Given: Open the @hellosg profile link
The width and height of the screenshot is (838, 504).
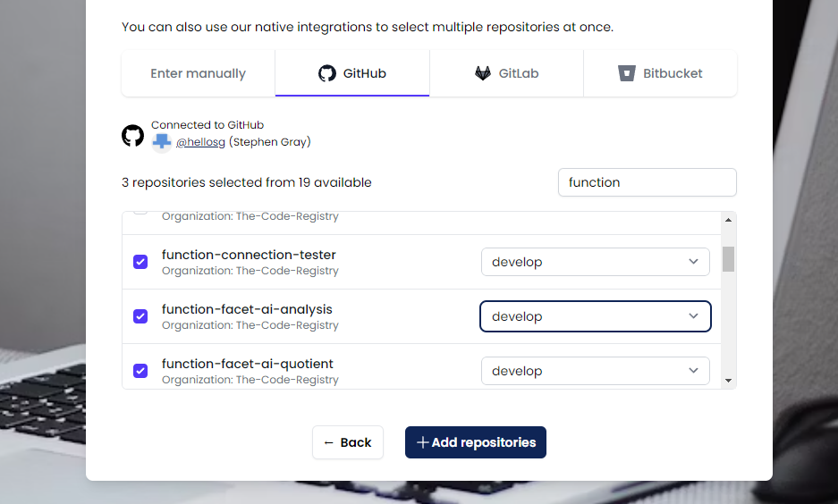Looking at the screenshot, I should pos(200,142).
